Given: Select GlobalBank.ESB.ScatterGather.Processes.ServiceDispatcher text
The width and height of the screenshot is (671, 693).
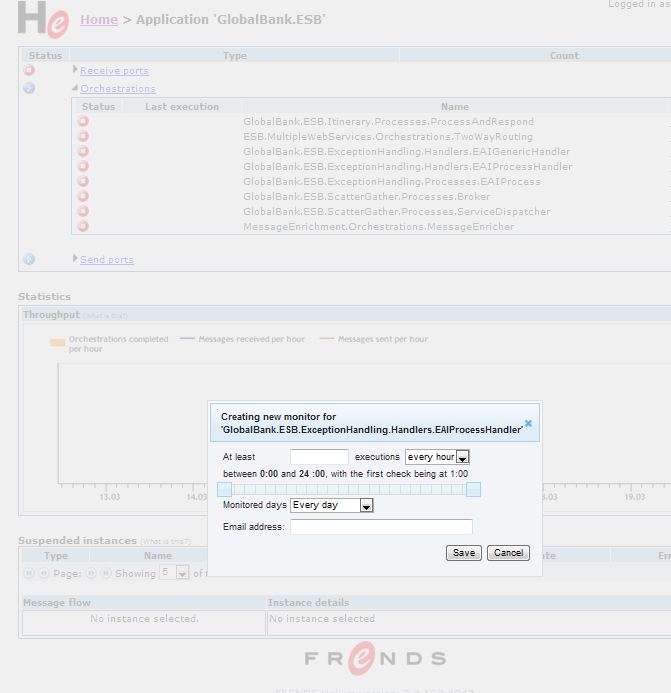Looking at the screenshot, I should tap(396, 212).
